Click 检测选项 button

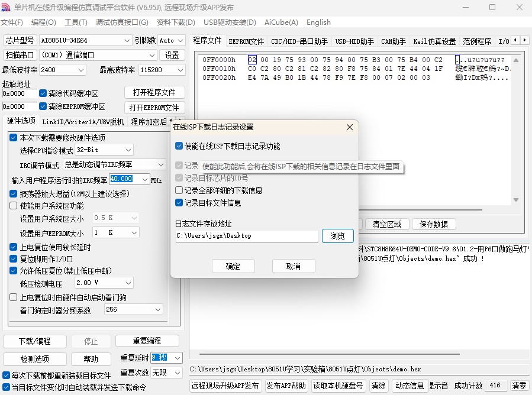point(34,359)
